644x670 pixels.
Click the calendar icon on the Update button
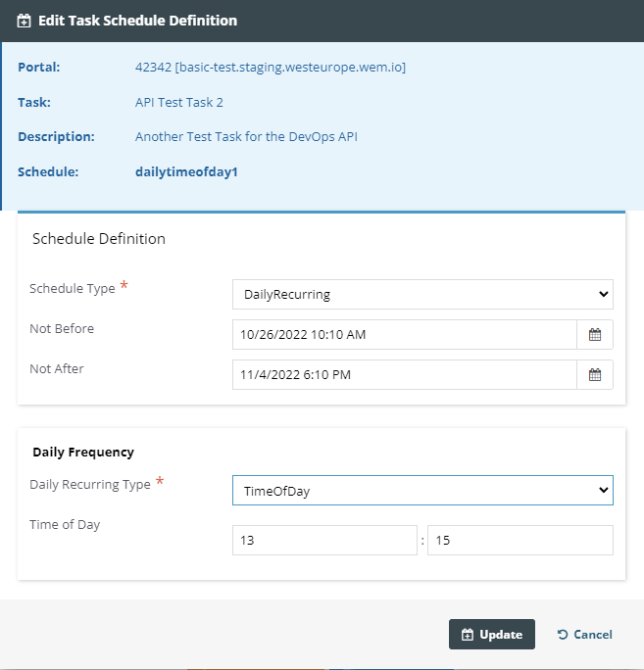[x=468, y=635]
